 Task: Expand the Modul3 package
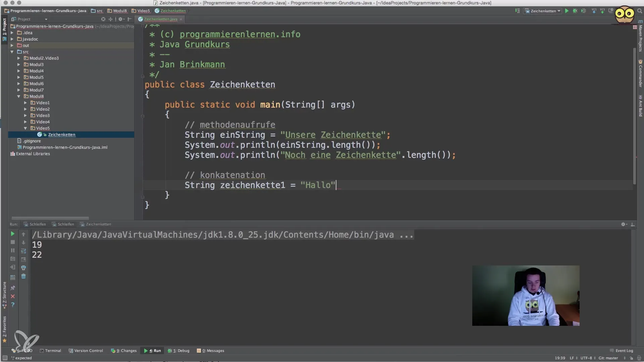pos(19,65)
